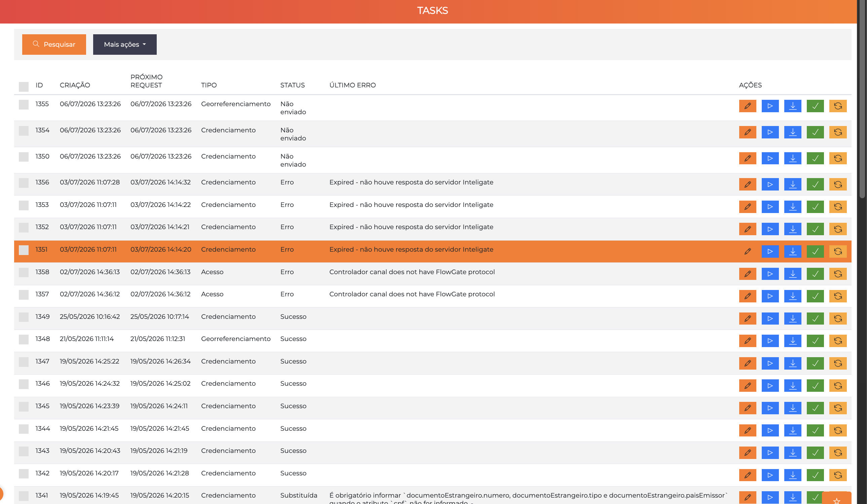Click download icon in highlighted row 1351
Screen dimensions: 867x504
[x=793, y=251]
